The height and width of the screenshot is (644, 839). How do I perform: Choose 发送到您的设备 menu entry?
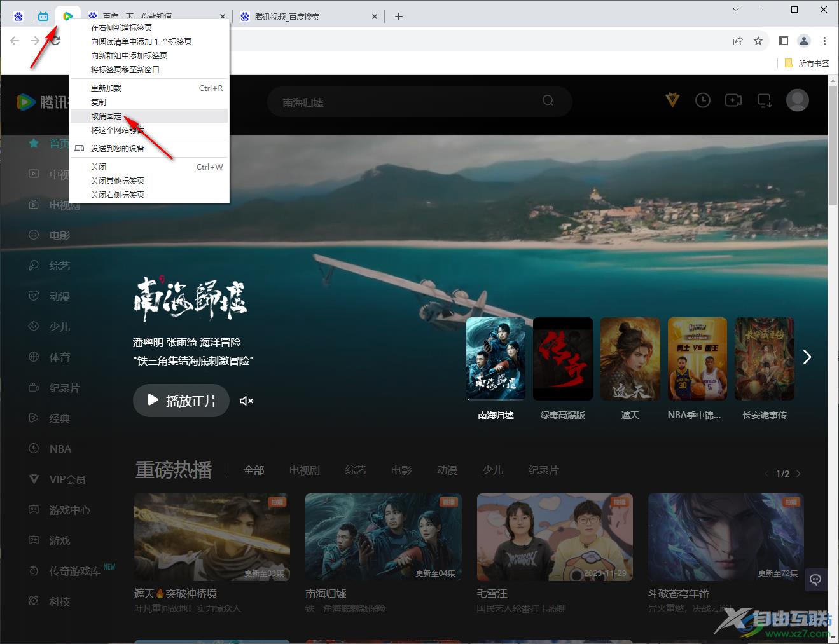coord(149,148)
